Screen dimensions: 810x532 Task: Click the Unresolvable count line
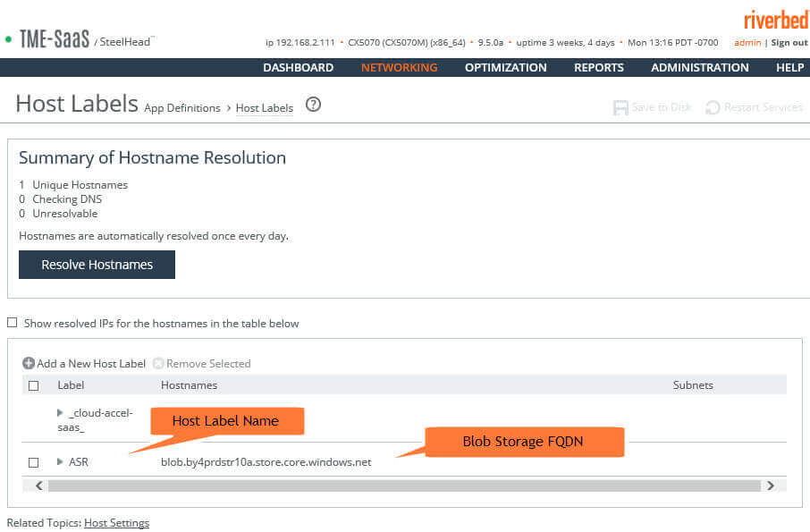pyautogui.click(x=58, y=214)
